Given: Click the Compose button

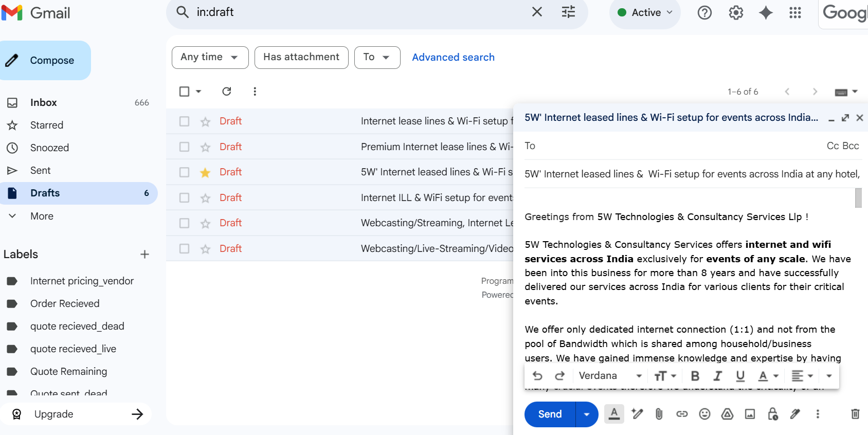Looking at the screenshot, I should (x=45, y=60).
